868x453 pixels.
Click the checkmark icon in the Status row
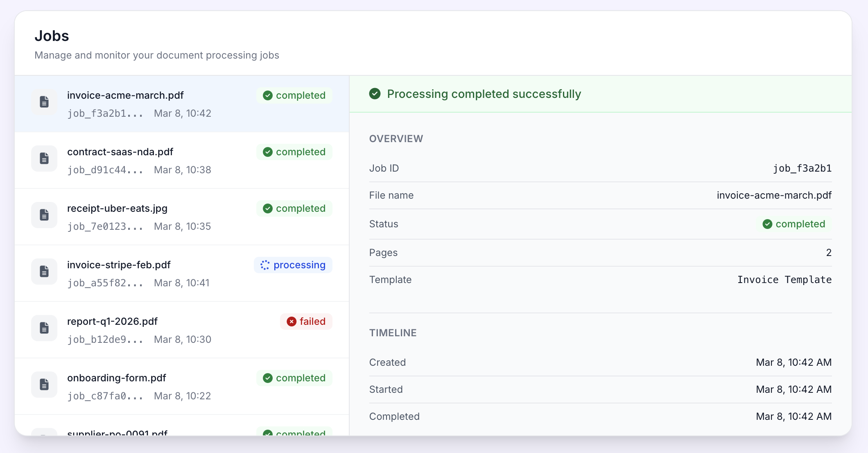coord(768,224)
